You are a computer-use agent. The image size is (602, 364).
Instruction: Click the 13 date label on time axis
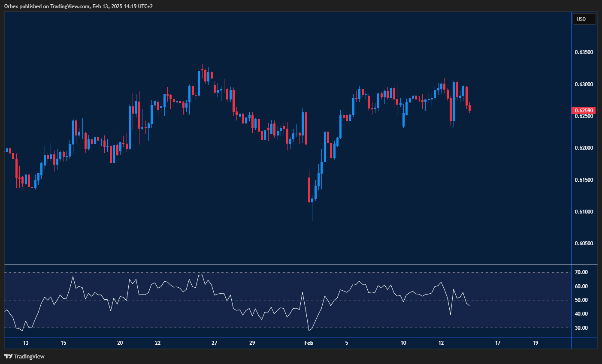coord(26,343)
